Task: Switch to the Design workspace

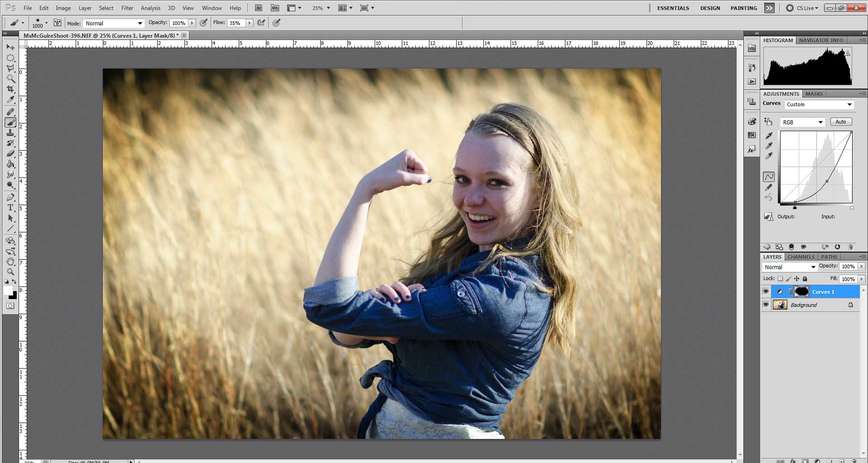Action: [710, 8]
